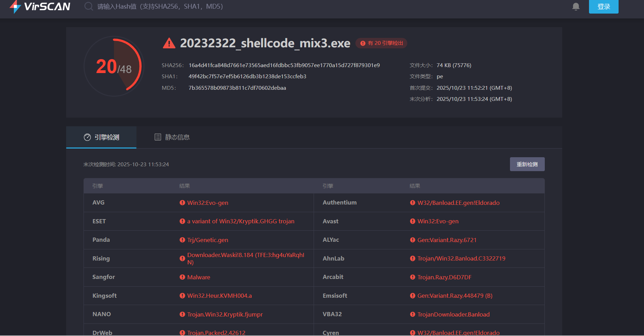
Task: Click the last analysis time 11:53:24 in header
Action: point(474,99)
